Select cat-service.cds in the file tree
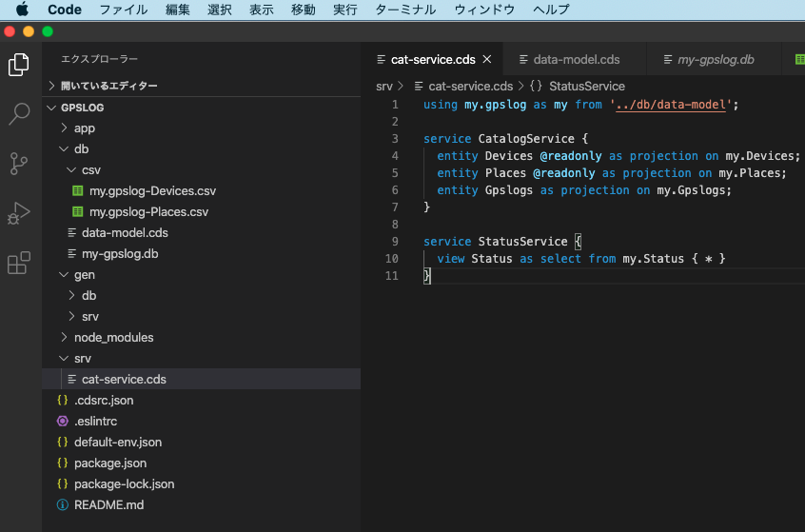The height and width of the screenshot is (532, 805). tap(201, 379)
